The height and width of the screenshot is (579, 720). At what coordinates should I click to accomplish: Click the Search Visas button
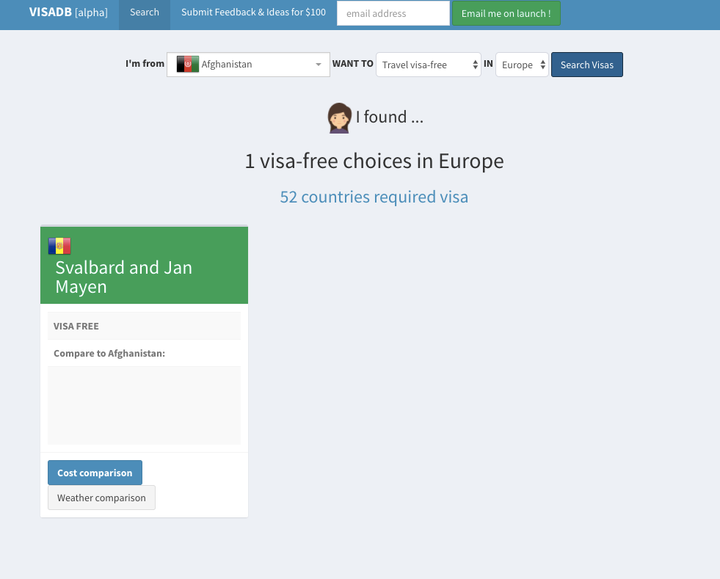click(587, 65)
